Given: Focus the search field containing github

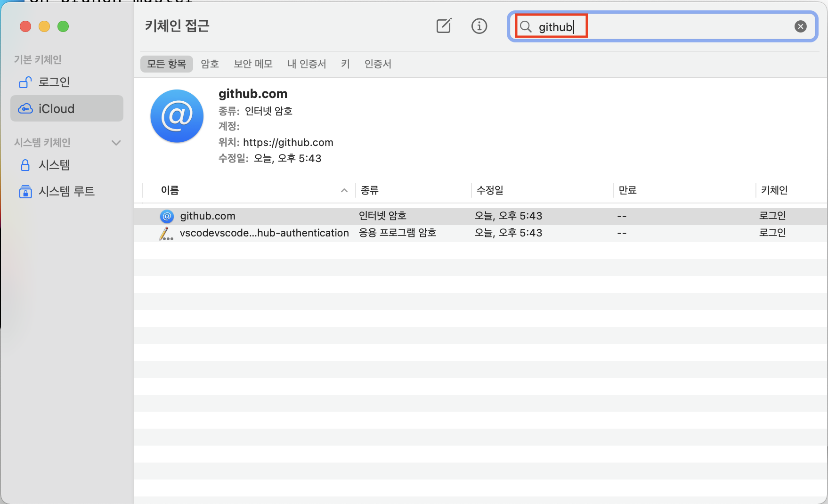Looking at the screenshot, I should [x=662, y=26].
